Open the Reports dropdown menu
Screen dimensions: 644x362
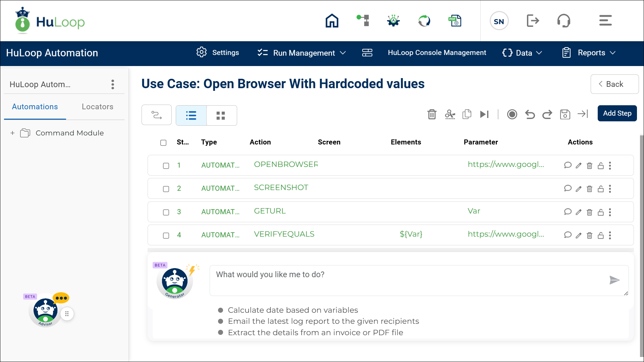[x=589, y=53]
